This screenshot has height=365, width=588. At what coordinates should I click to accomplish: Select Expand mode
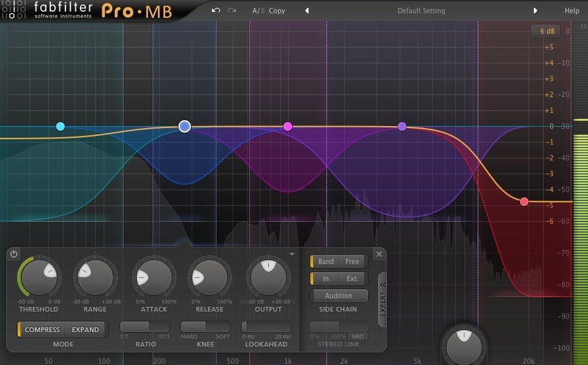click(86, 329)
